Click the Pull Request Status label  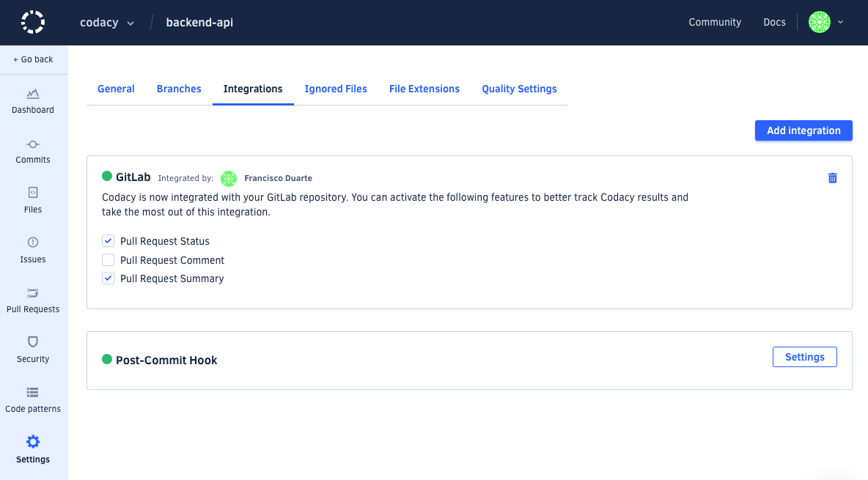point(164,241)
